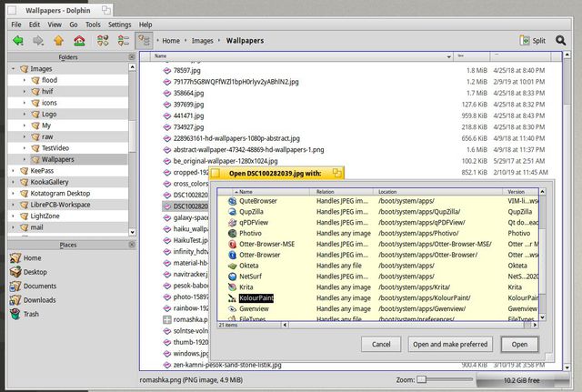This screenshot has width=582, height=392.
Task: Expand the KookaGallery folder node
Action: point(14,182)
